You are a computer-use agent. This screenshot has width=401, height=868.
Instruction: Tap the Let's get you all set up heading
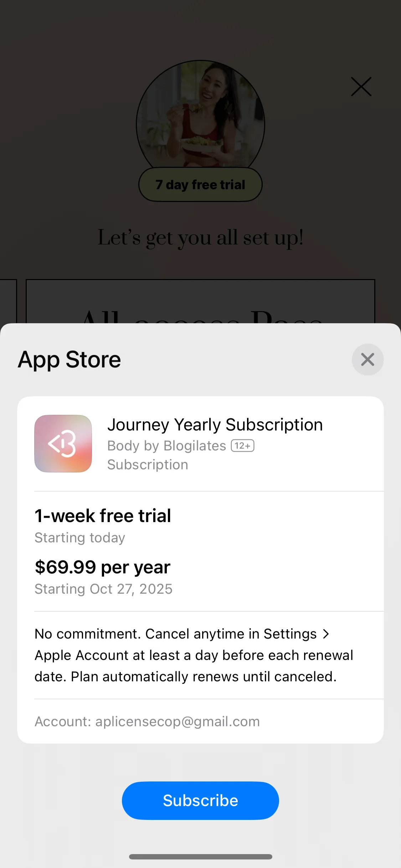coord(200,238)
